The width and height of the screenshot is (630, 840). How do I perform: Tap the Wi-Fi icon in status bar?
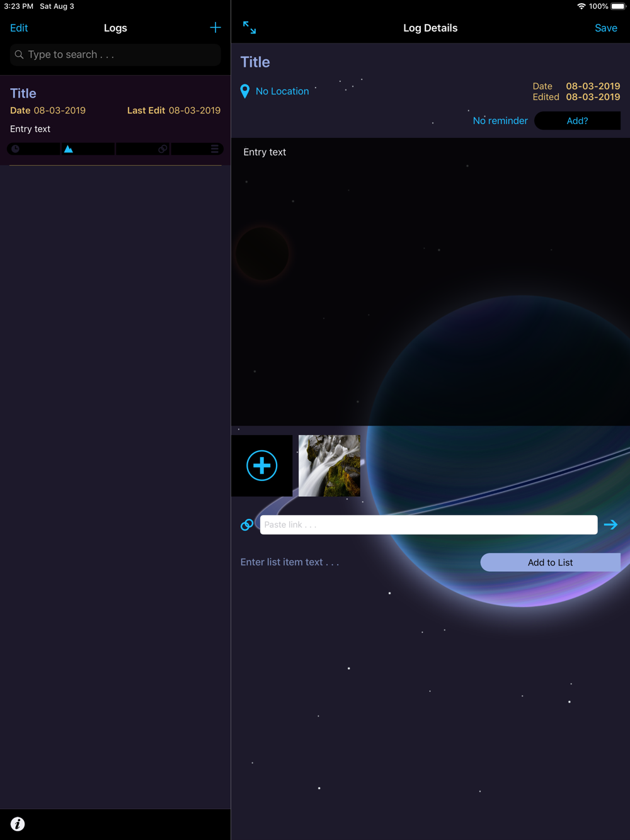tap(581, 6)
